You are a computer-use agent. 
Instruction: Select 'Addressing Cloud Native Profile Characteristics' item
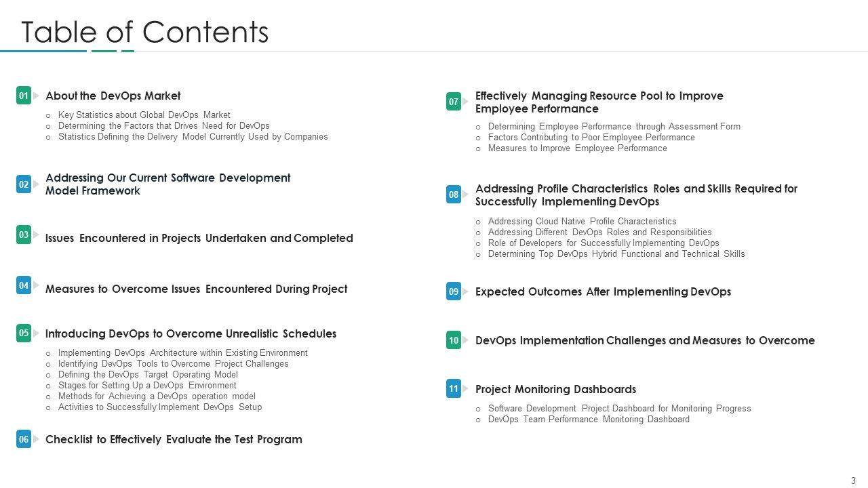(x=582, y=221)
